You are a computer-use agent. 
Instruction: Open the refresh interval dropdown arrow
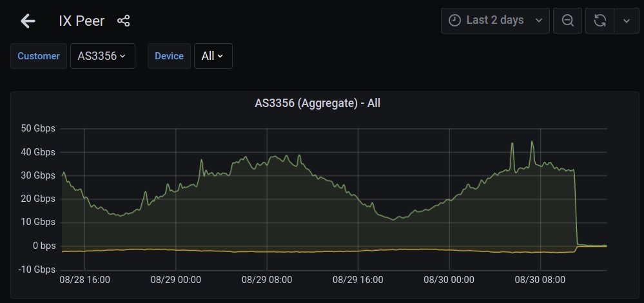coord(627,21)
